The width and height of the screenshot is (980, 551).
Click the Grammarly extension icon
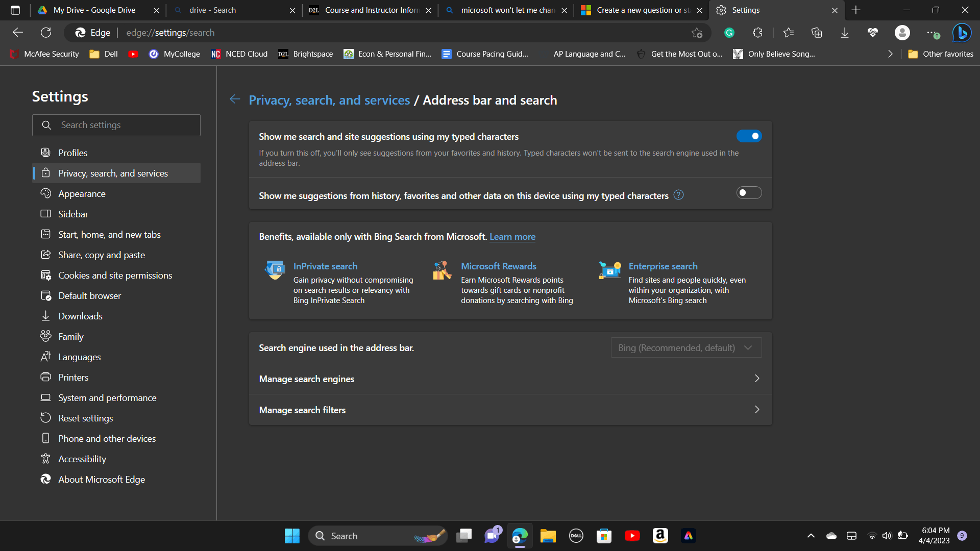pos(729,33)
